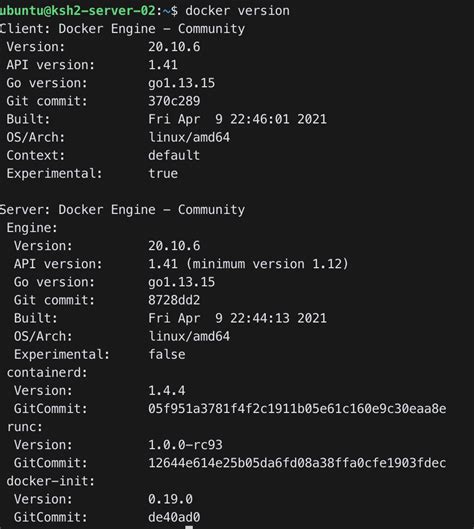Screen dimensions: 474x529
Task: Click the runc GitCommit hash 12644e614e25...
Action: tap(297, 463)
